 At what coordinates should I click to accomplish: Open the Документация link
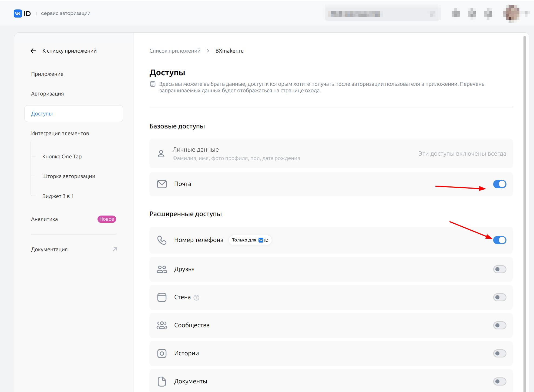49,250
